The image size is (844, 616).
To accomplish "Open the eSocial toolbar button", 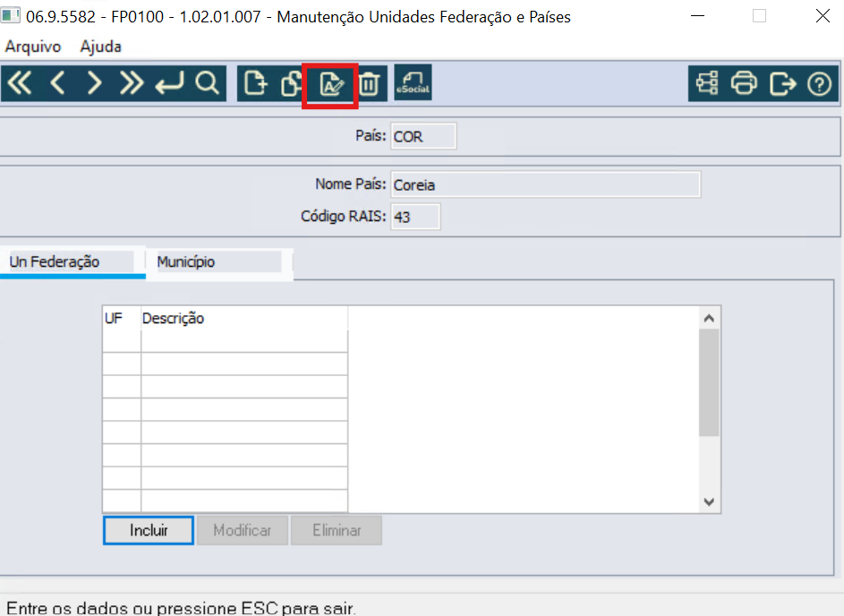I will point(413,82).
